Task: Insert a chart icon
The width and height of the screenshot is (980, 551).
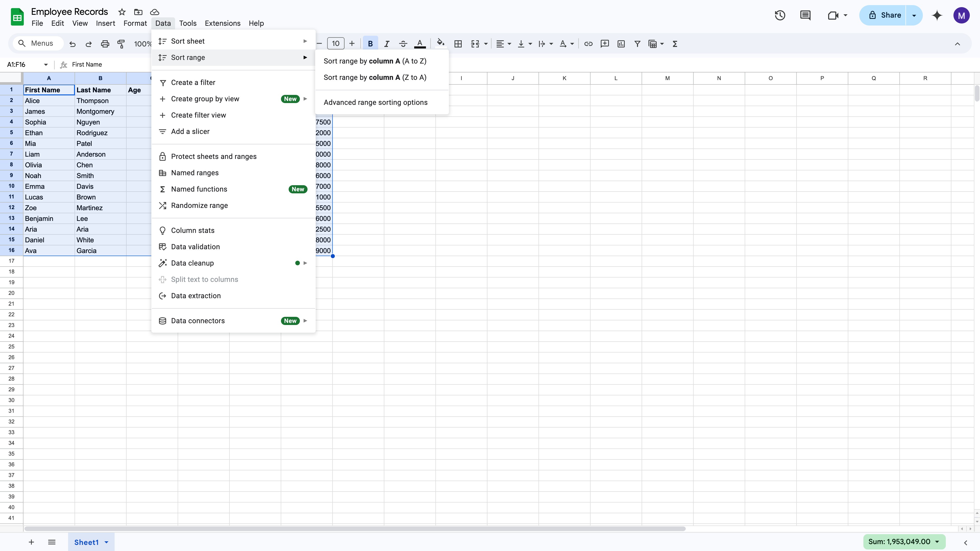Action: 621,44
